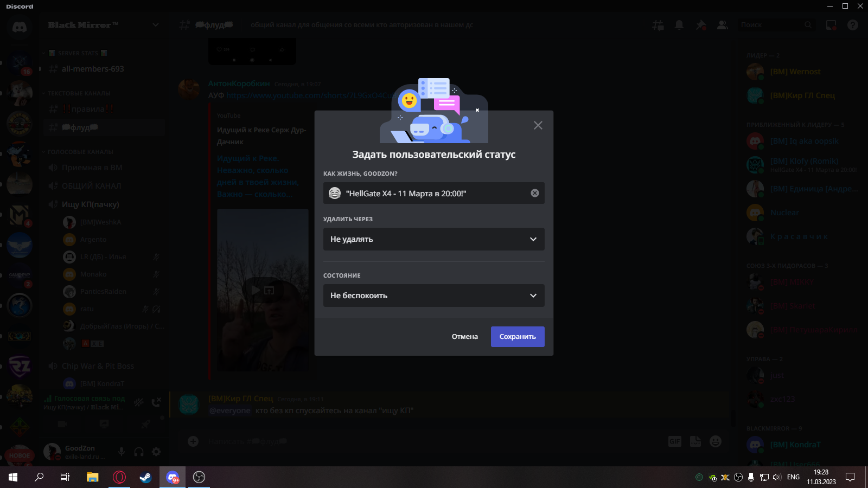Open Opera browser from taskbar
Image resolution: width=868 pixels, height=488 pixels.
tap(119, 477)
